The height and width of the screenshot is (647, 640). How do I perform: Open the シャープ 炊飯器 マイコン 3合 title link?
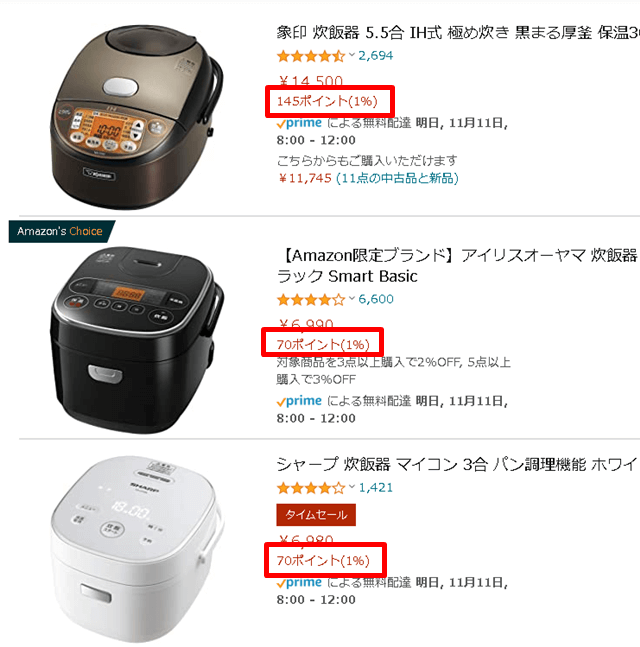(x=458, y=465)
